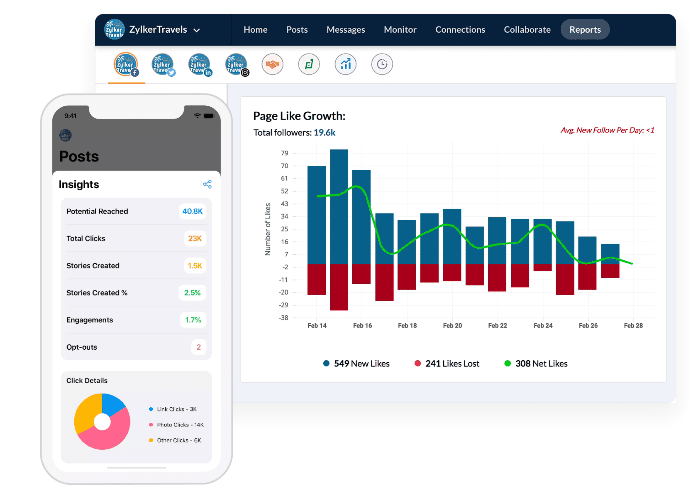Tap the share icon beside Insights

point(207,184)
